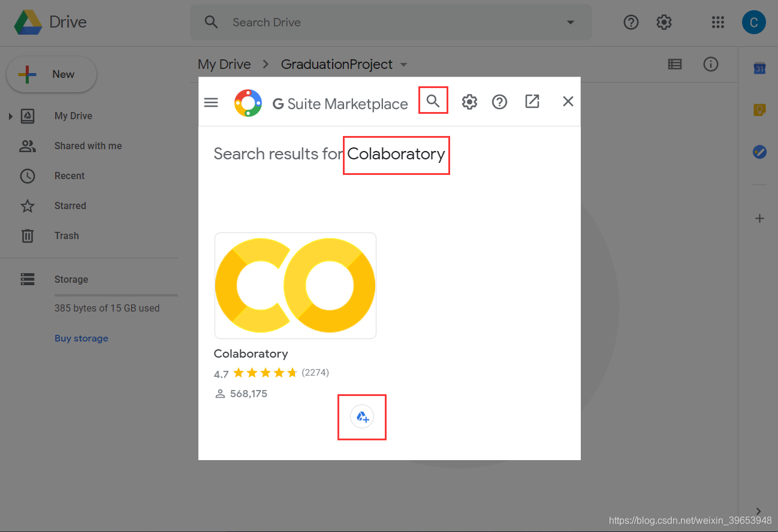Open the Google apps grid
Viewport: 778px width, 532px height.
pos(718,22)
